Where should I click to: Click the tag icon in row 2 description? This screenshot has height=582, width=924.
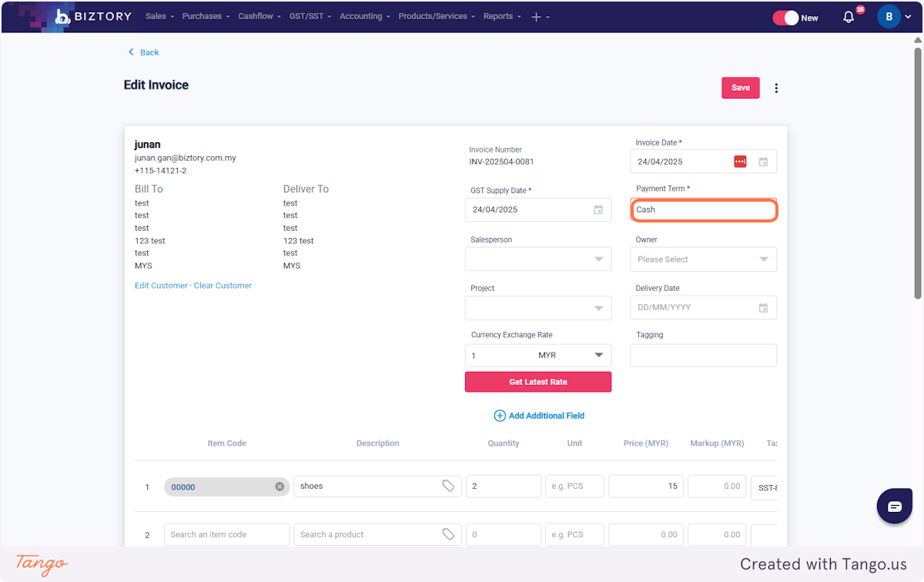coord(448,534)
